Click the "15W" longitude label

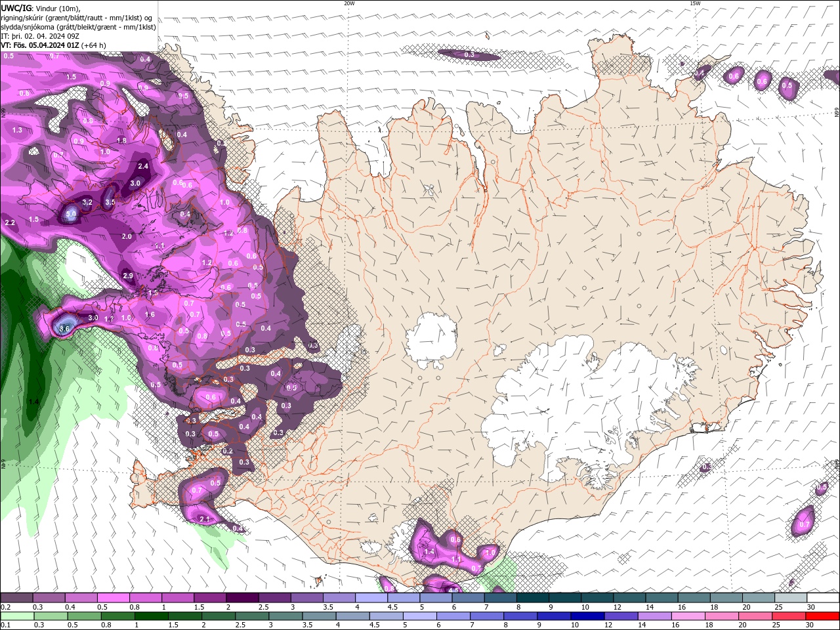pos(695,3)
